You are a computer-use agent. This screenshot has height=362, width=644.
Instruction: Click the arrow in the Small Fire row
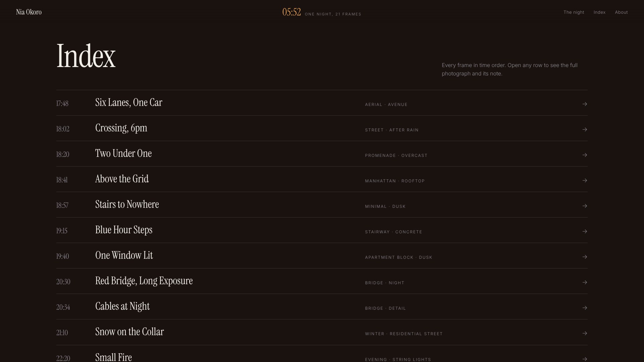pyautogui.click(x=585, y=359)
